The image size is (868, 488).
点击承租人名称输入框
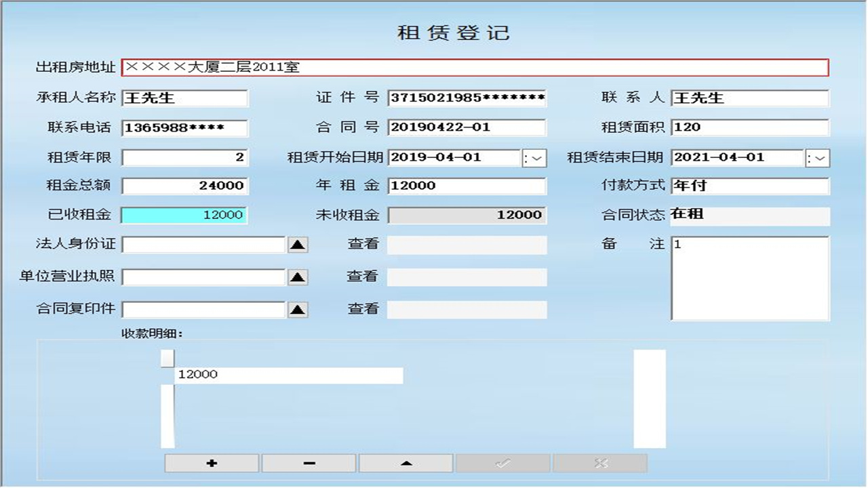(183, 98)
